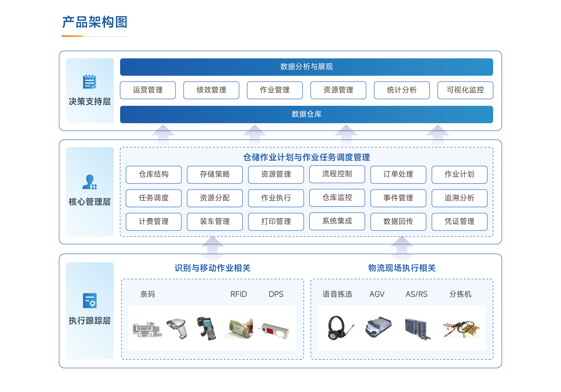Click the 核心管理层 user icon
Image resolution: width=561 pixels, height=392 pixels.
coord(89,182)
